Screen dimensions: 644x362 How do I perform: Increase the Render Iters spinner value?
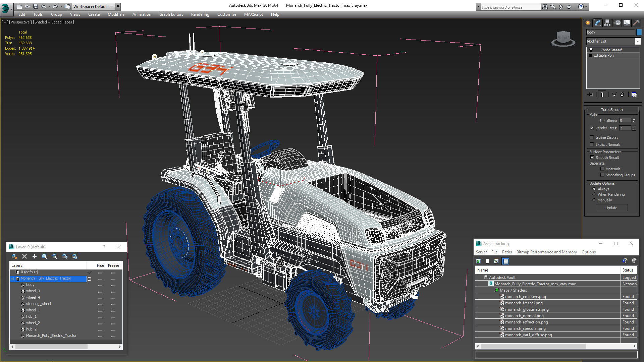click(x=634, y=127)
